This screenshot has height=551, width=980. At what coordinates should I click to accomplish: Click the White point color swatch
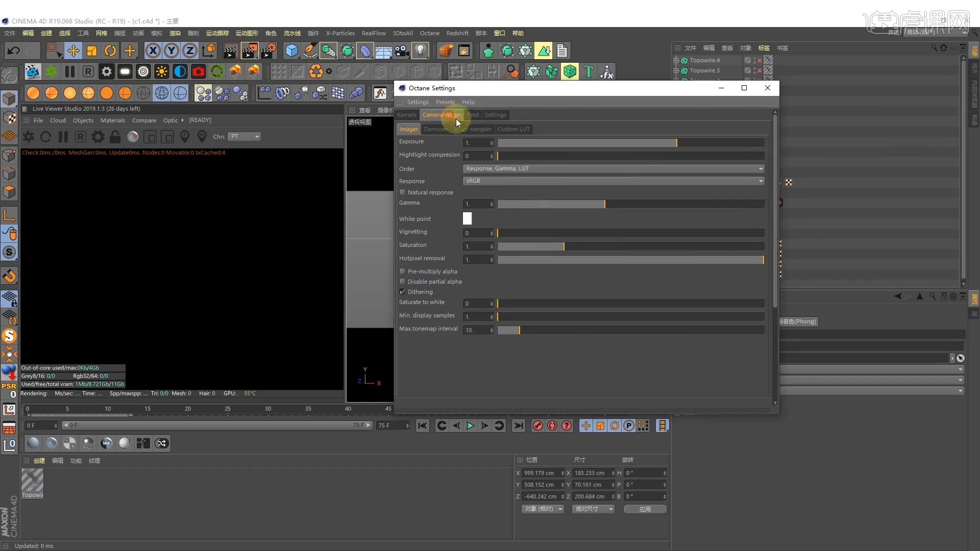click(x=467, y=218)
